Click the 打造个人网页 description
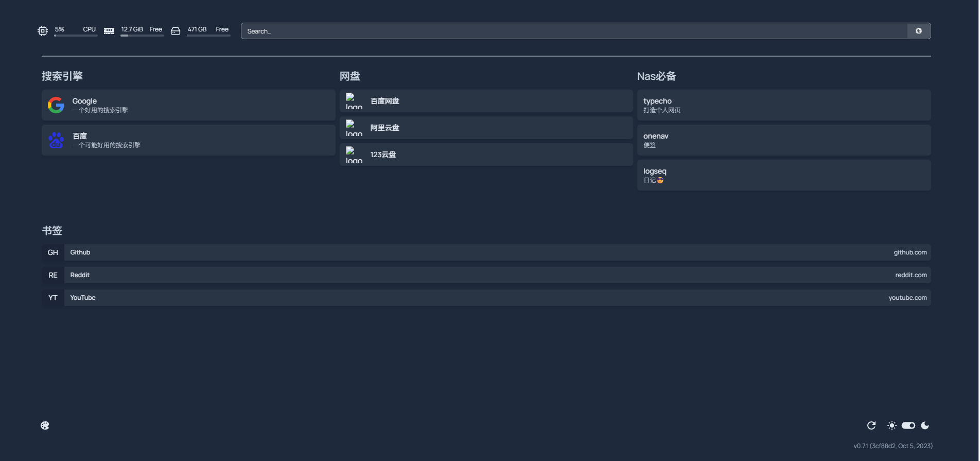Image resolution: width=980 pixels, height=461 pixels. (x=662, y=110)
